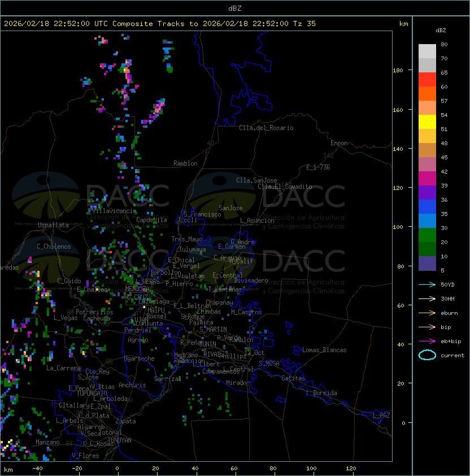Click the 'Lomas_Blancas' map label
Image resolution: width=470 pixels, height=476 pixels.
tap(324, 350)
